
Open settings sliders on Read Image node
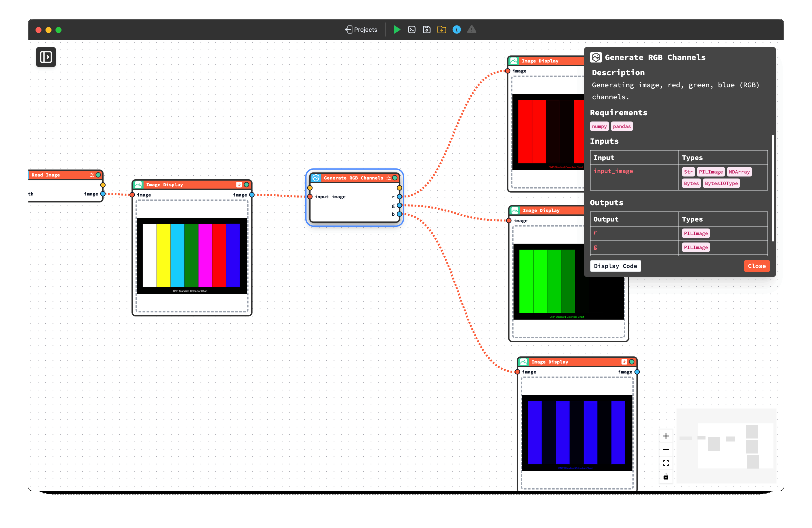click(92, 175)
